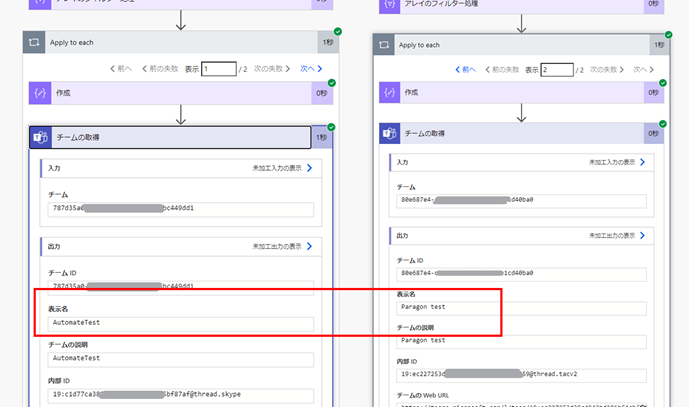
Task: Click the filter array icon in right flow
Action: 390,6
